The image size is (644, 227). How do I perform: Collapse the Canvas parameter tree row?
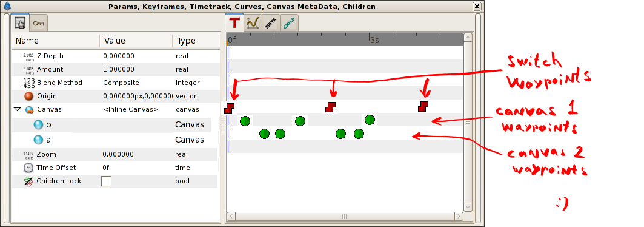click(17, 109)
